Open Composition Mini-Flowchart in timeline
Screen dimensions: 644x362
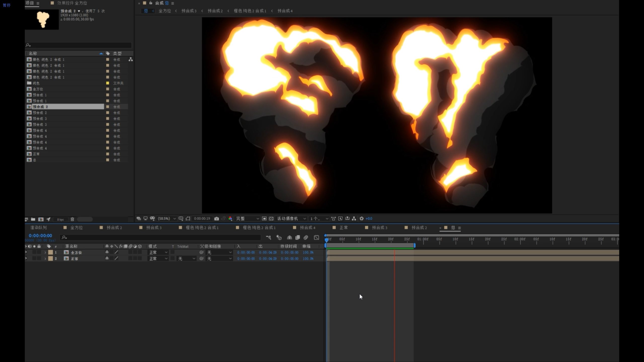(x=268, y=237)
